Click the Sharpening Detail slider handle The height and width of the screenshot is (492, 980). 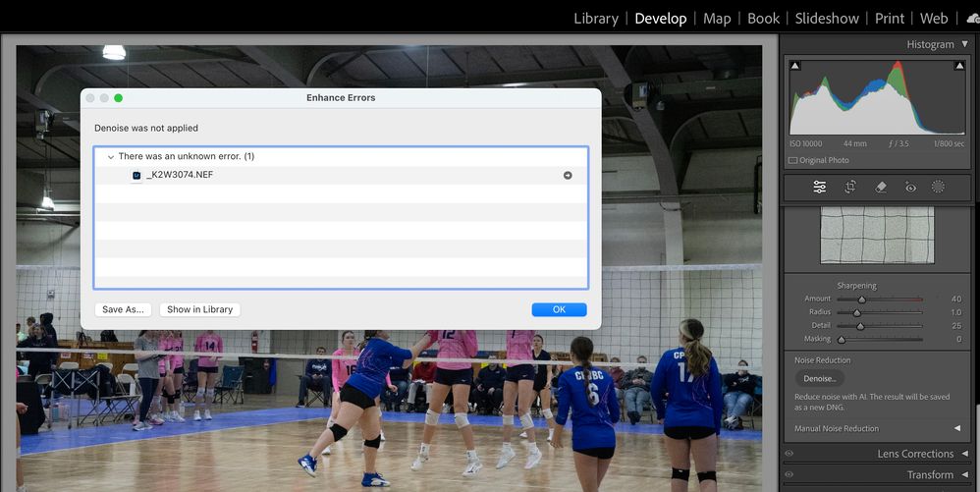click(860, 326)
